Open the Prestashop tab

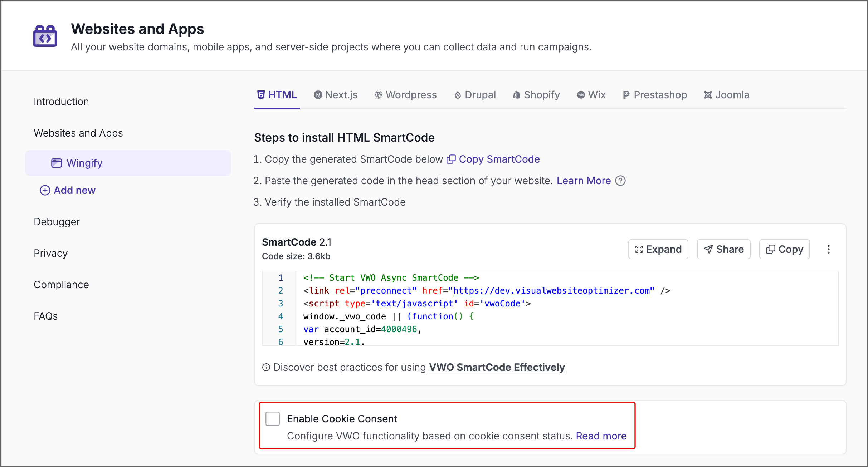tap(655, 95)
